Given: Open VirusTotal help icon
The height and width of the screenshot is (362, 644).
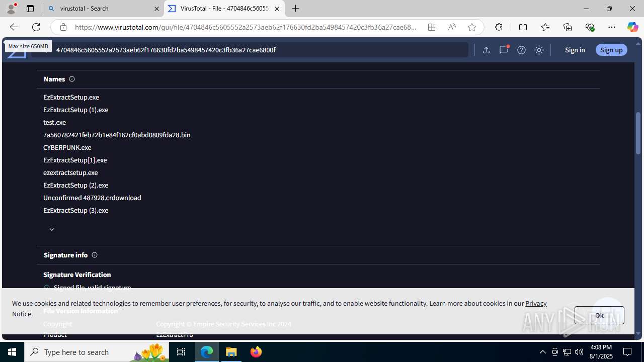Looking at the screenshot, I should coord(521,50).
